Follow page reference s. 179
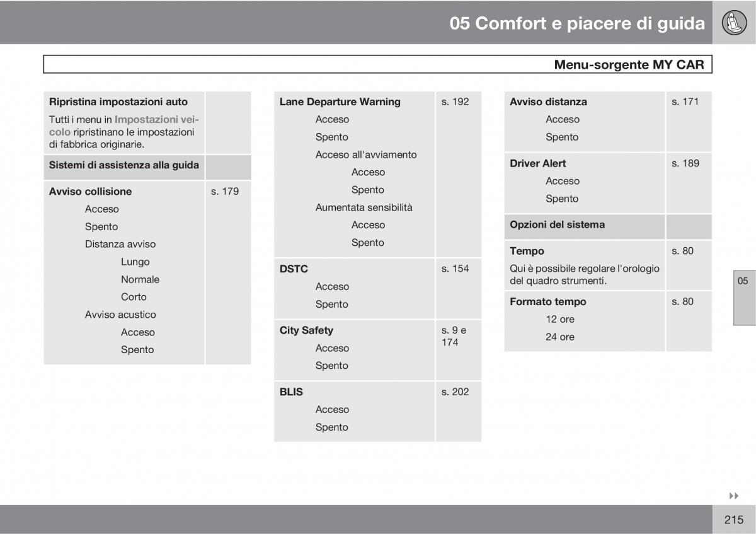This screenshot has height=534, width=756. 225,191
